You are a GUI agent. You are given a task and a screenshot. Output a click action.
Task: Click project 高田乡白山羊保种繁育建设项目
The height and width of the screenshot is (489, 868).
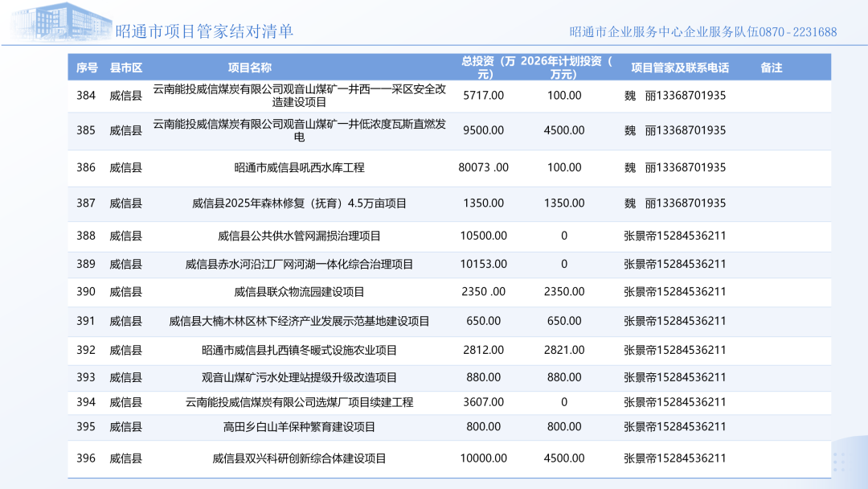[300, 427]
